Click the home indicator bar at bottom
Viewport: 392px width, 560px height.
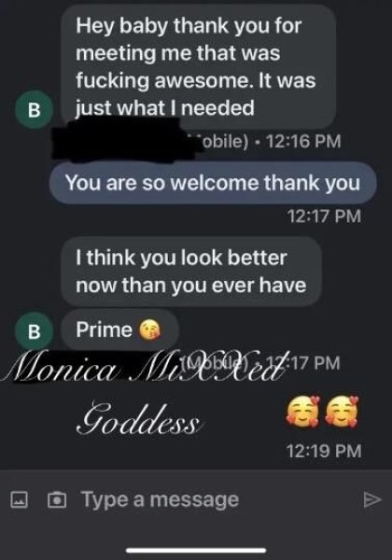point(196,551)
